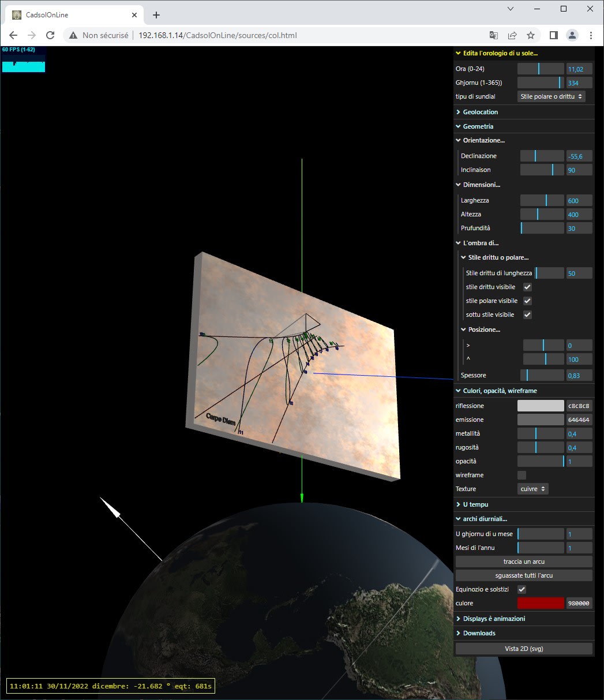This screenshot has width=604, height=700.
Task: Collapse the archi diurniali section
Action: coord(524,519)
